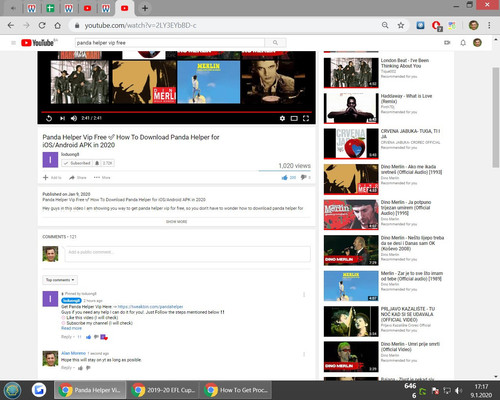Open the More actions menu under video
The width and height of the screenshot is (500, 400).
[x=102, y=178]
